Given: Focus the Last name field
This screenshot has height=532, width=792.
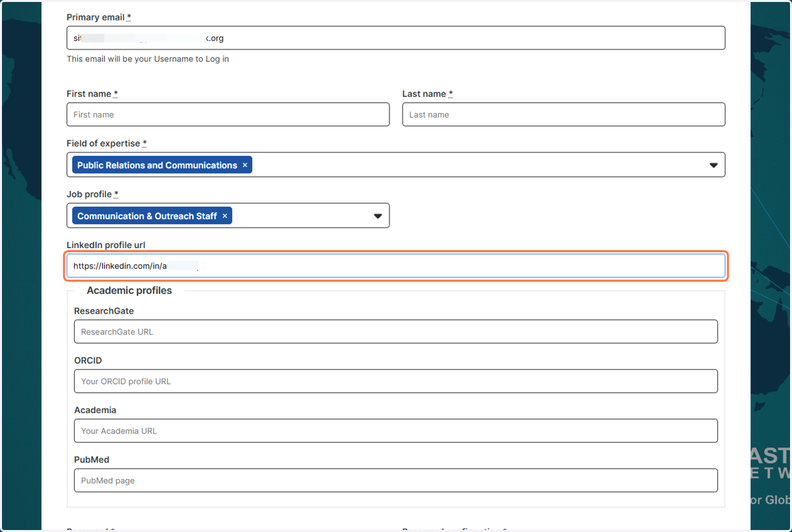Looking at the screenshot, I should coord(564,114).
